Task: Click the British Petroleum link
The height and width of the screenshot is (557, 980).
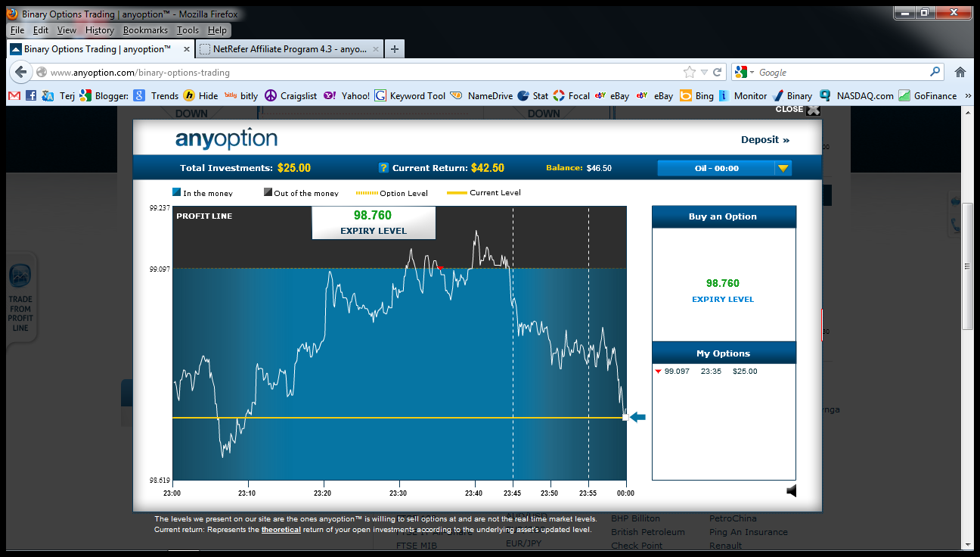Action: pyautogui.click(x=647, y=532)
